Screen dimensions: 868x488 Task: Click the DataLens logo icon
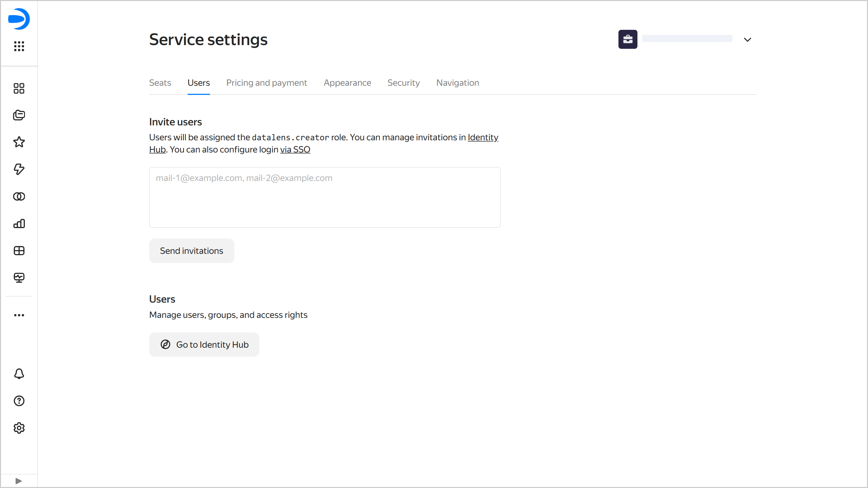tap(19, 19)
